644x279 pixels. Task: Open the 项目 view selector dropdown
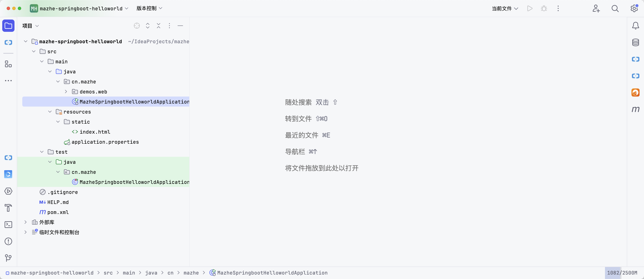pos(31,26)
